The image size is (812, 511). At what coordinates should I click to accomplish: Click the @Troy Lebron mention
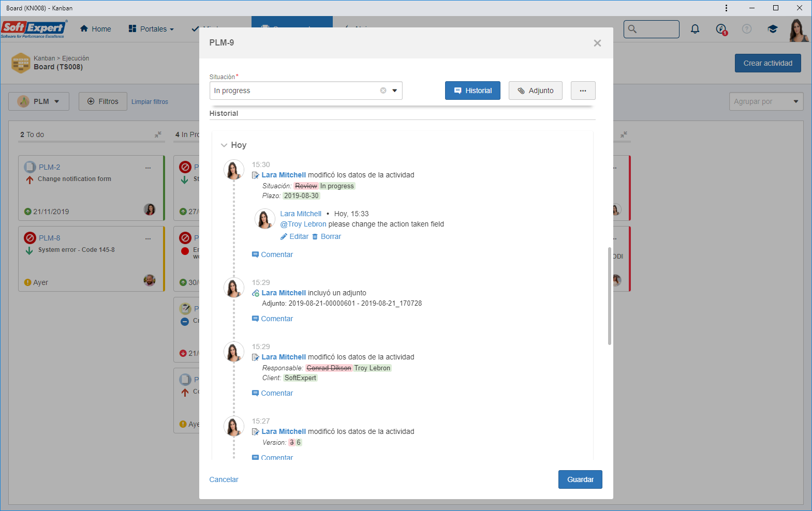[303, 224]
